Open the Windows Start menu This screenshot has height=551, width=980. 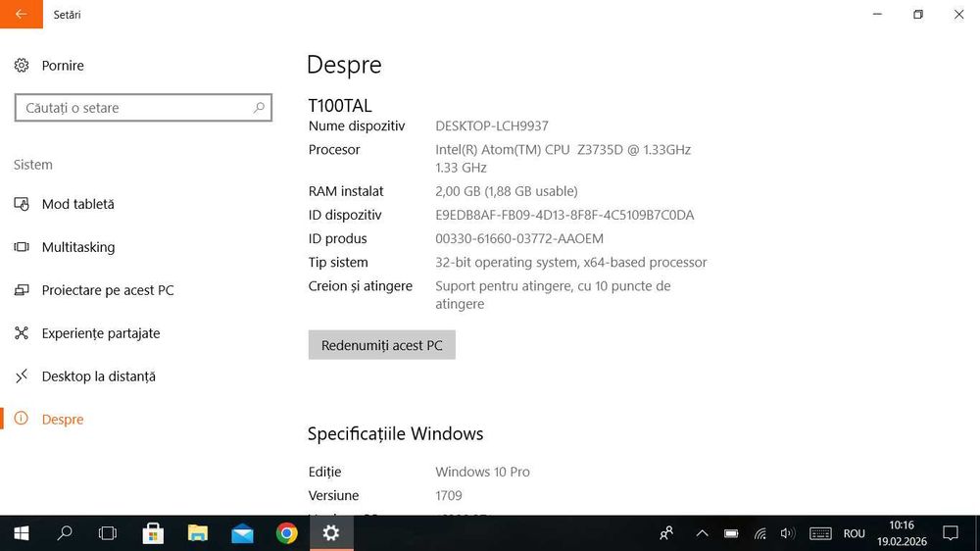[x=22, y=533]
